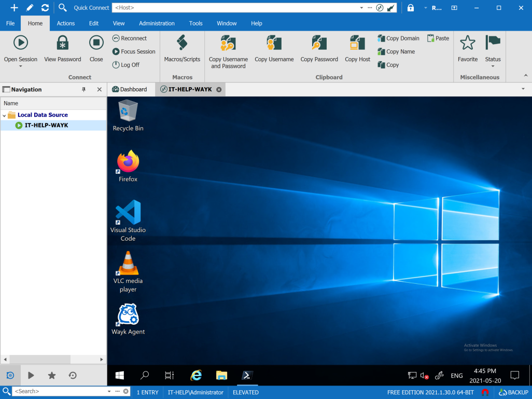Screen dimensions: 532x399
Task: Click the refresh icon in title bar
Action: pyautogui.click(x=45, y=8)
